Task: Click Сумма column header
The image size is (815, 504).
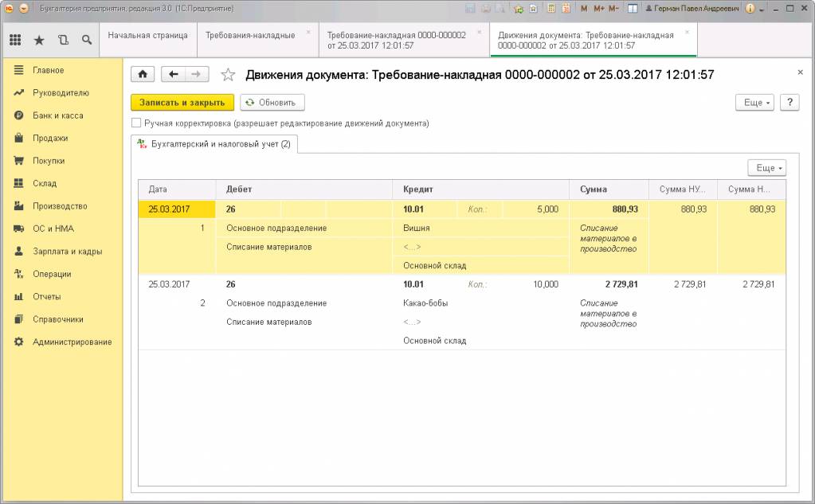Action: pyautogui.click(x=609, y=189)
